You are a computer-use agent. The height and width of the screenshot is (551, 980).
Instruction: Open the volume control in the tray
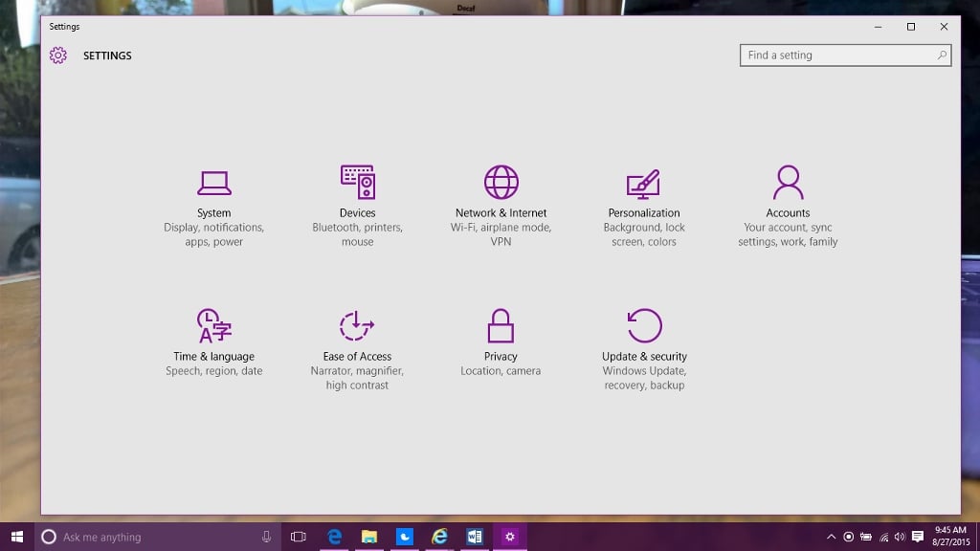click(900, 537)
